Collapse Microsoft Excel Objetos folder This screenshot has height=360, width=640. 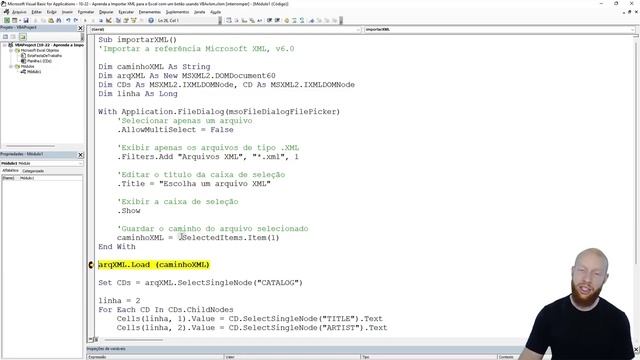[11, 50]
